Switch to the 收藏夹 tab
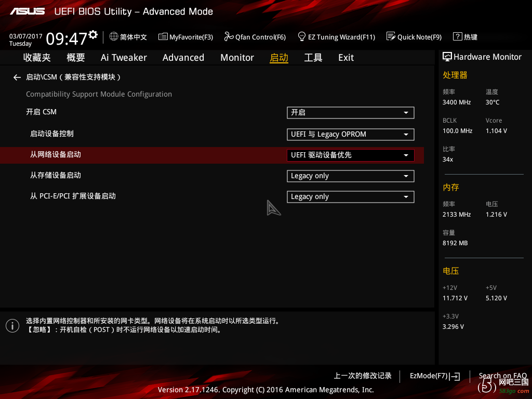Image resolution: width=532 pixels, height=399 pixels. pyautogui.click(x=37, y=58)
